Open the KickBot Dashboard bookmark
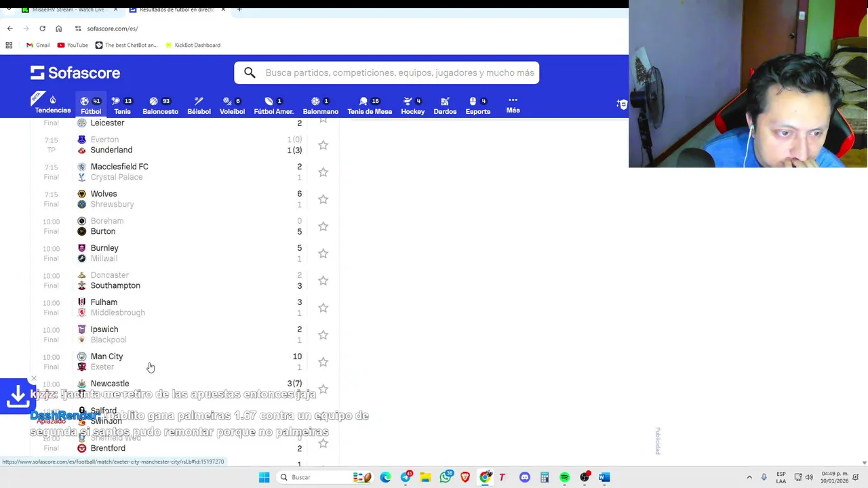The image size is (868, 488). [193, 45]
